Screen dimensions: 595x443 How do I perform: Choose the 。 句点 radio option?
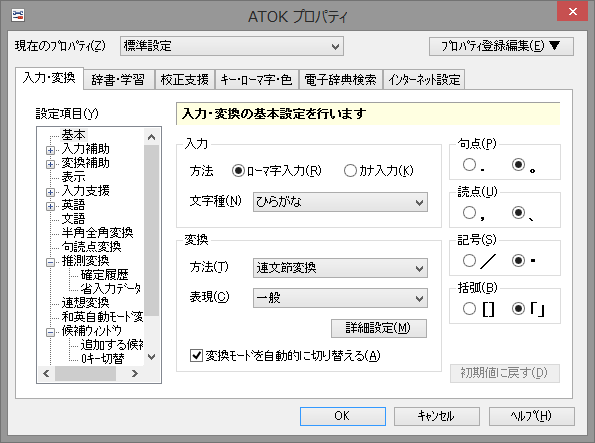[x=518, y=164]
